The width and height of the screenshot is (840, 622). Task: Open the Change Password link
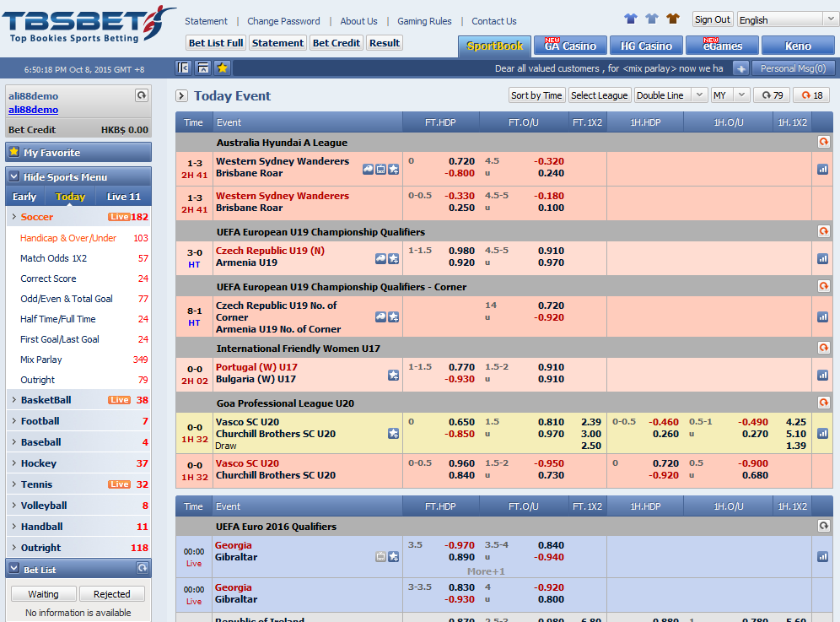tap(283, 21)
